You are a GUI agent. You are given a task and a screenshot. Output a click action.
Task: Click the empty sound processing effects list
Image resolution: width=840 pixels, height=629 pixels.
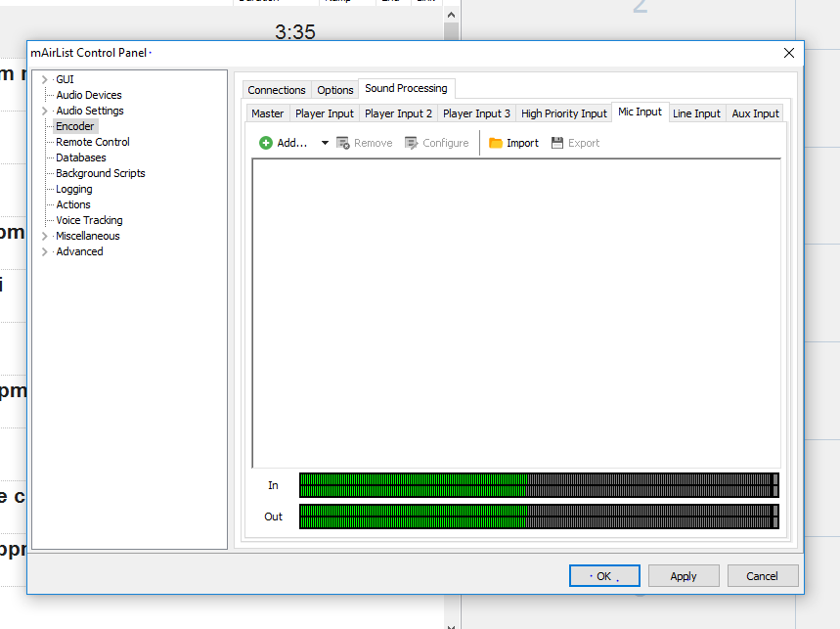[516, 313]
